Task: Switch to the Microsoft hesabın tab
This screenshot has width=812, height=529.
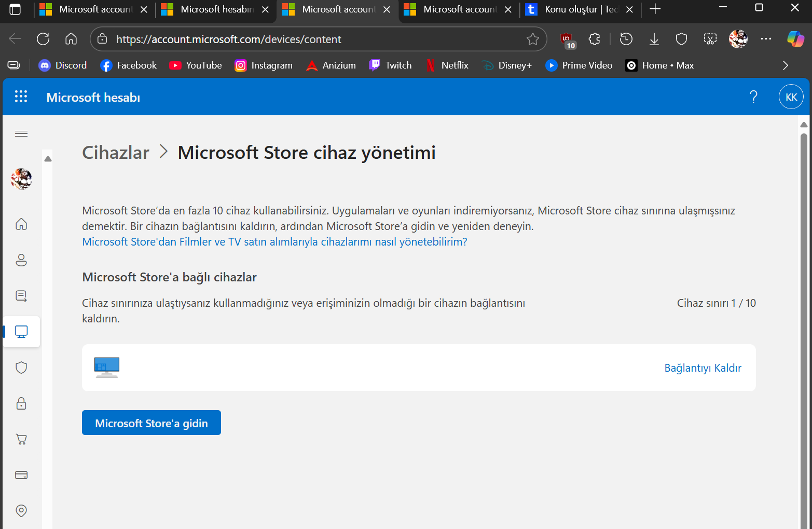Action: (216, 9)
